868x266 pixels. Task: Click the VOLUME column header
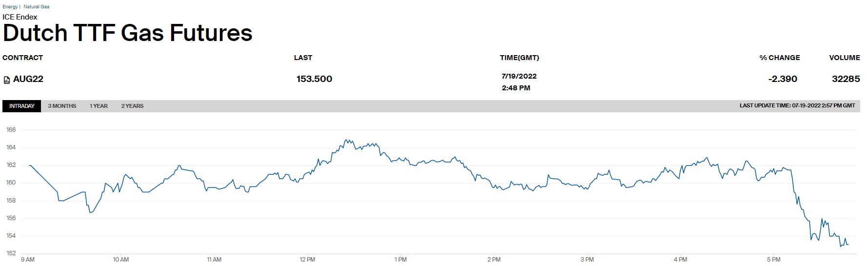click(844, 58)
